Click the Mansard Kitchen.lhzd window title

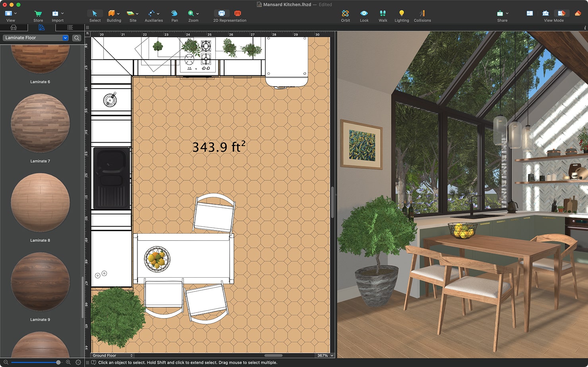click(287, 4)
